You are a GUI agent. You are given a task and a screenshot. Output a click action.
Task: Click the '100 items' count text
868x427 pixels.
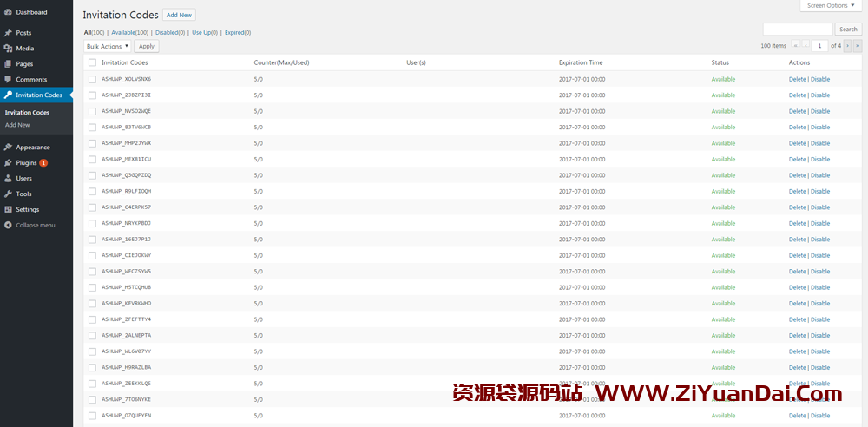(773, 46)
